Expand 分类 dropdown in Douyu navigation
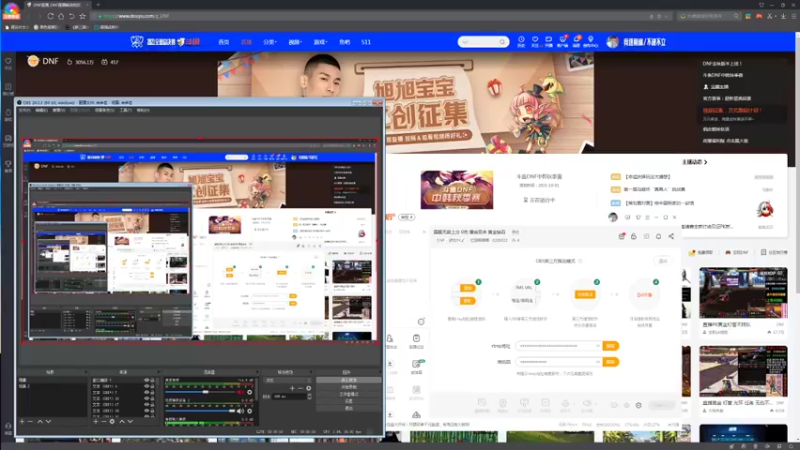This screenshot has height=450, width=800. [x=269, y=42]
